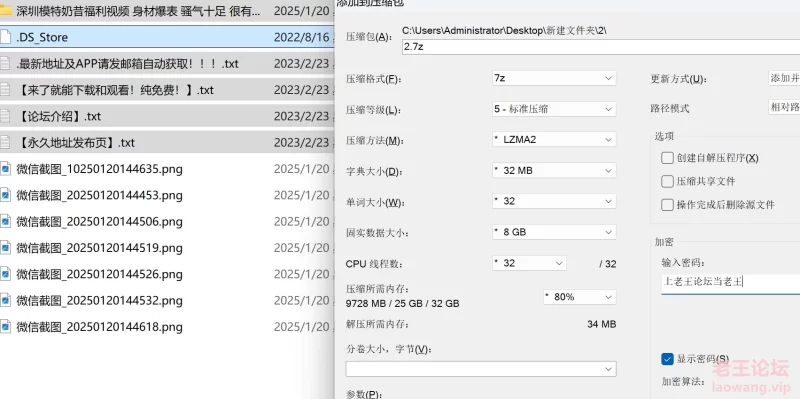Open the 分卷大小 combo box
Screen dimensions: 800x399
(481, 369)
